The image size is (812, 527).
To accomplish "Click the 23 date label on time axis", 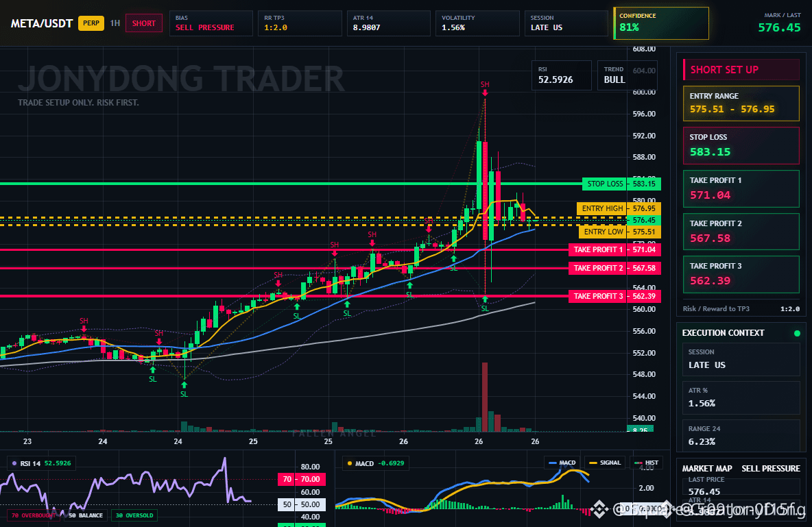I will click(x=27, y=441).
